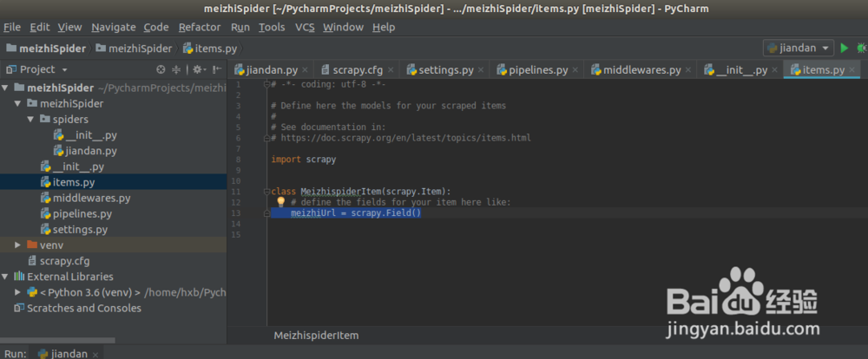
Task: Collapse the spiders folder
Action: click(x=30, y=119)
